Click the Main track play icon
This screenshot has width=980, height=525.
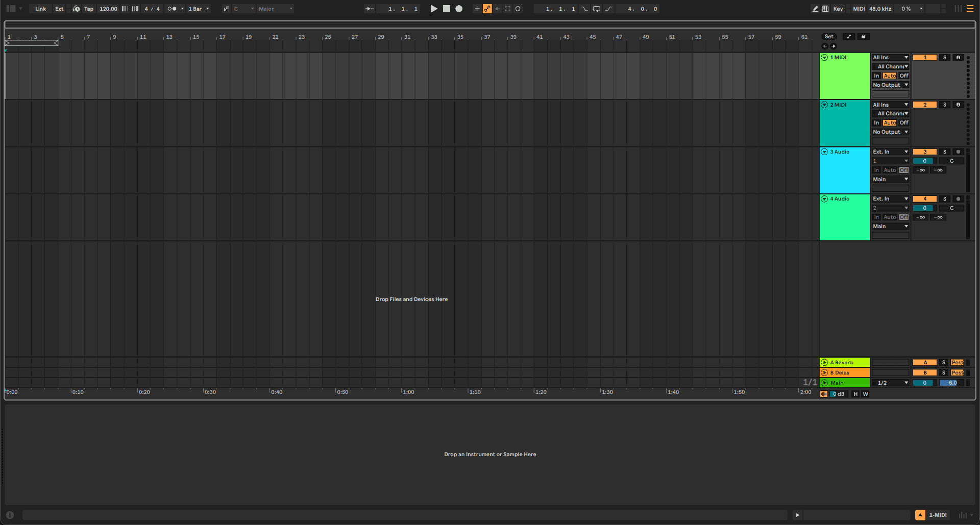pyautogui.click(x=824, y=383)
